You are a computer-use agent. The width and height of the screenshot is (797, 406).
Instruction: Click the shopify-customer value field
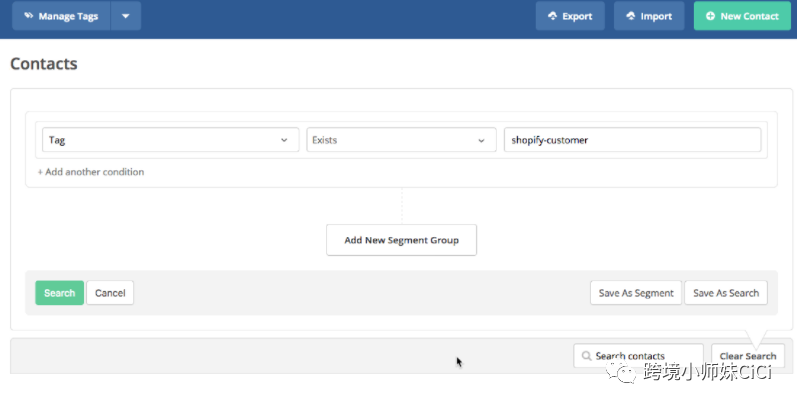632,140
